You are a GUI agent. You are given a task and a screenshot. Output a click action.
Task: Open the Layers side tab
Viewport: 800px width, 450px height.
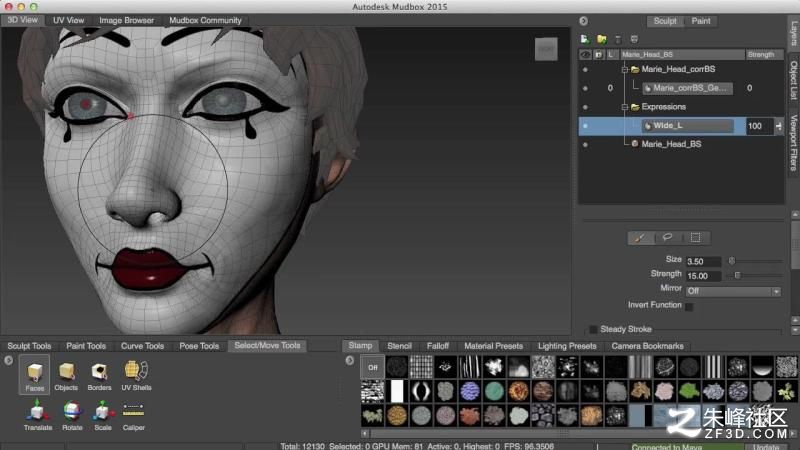(x=793, y=33)
